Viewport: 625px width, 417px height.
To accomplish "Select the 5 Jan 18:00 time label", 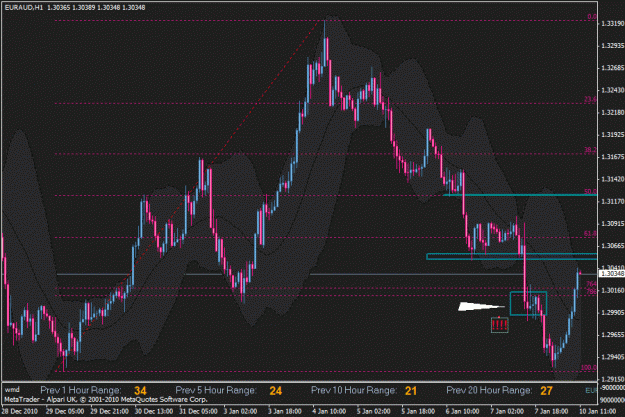I will pos(418,411).
